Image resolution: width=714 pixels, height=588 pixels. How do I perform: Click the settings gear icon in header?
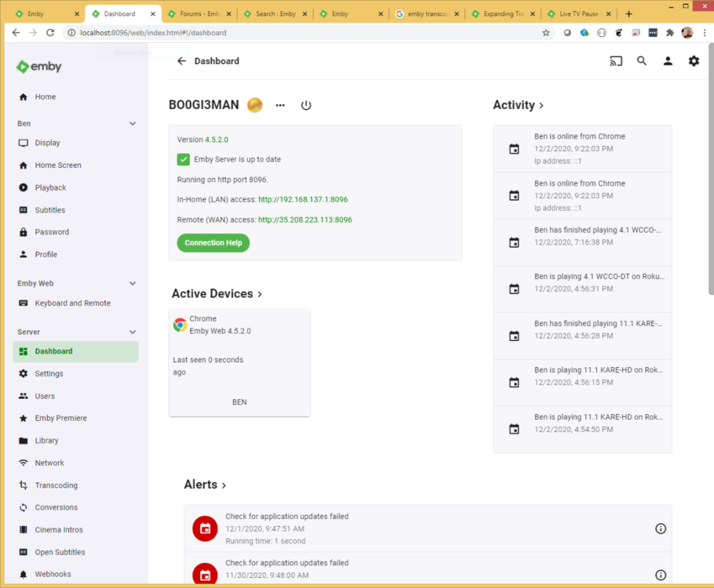point(694,61)
